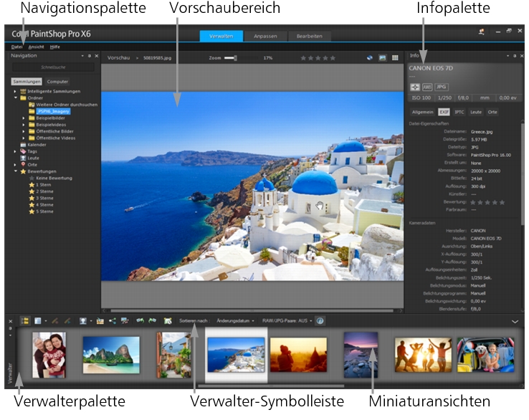Switch to map mode with the globe icon
529x420 pixels.
click(x=370, y=57)
